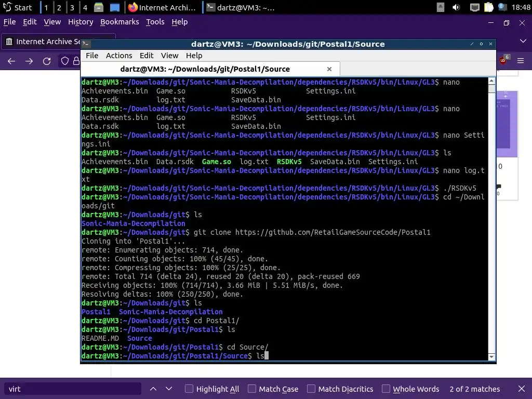Open the volume control tray icon
The image size is (532, 399).
tap(456, 7)
